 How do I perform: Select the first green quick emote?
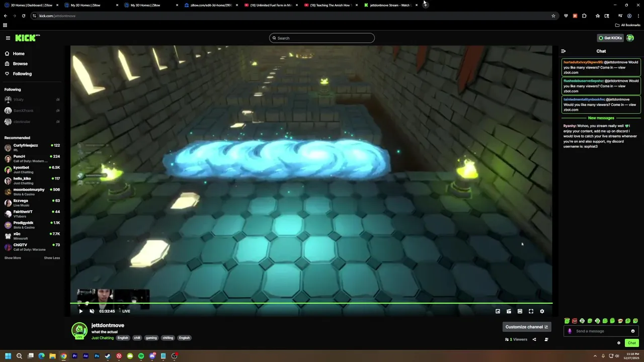coord(567,321)
